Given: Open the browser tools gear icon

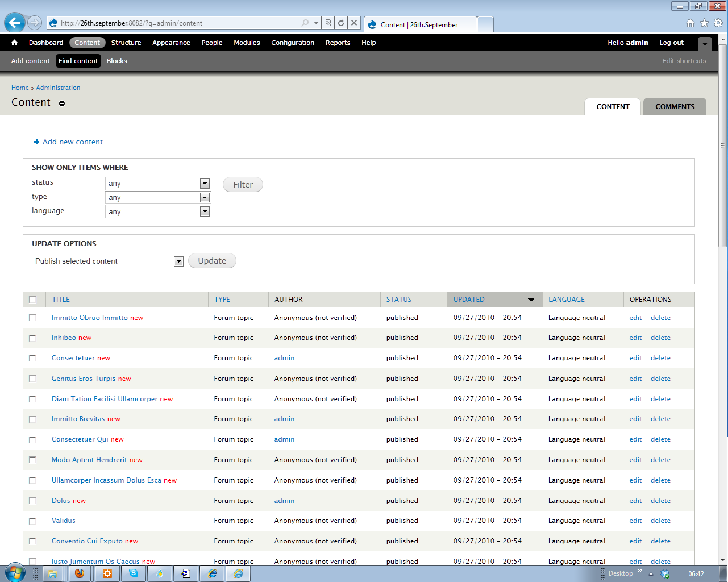Looking at the screenshot, I should click(x=718, y=23).
